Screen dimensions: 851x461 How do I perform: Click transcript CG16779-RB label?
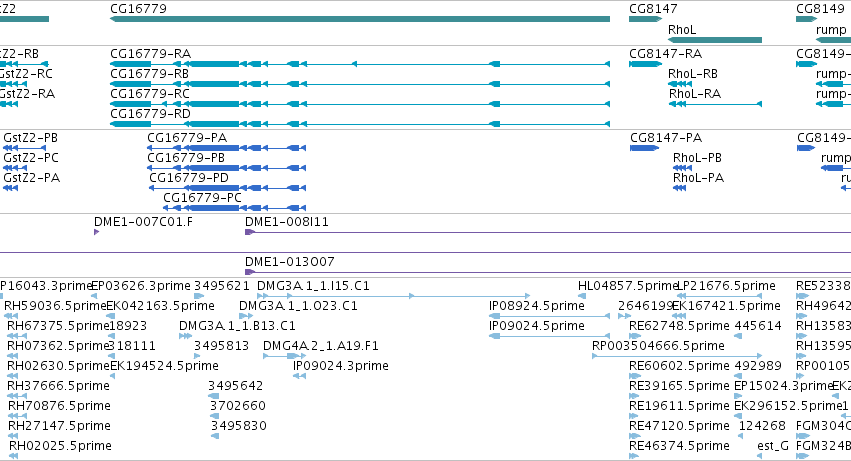pyautogui.click(x=149, y=74)
